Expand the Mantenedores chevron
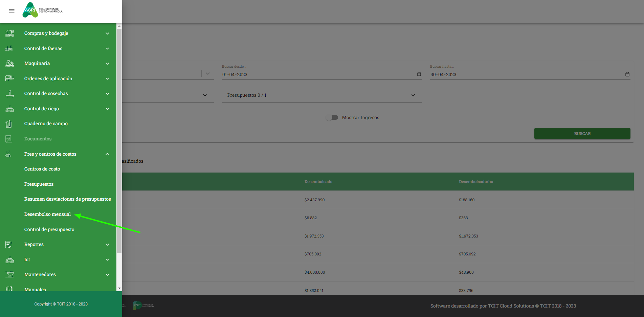This screenshot has height=317, width=644. 107,274
